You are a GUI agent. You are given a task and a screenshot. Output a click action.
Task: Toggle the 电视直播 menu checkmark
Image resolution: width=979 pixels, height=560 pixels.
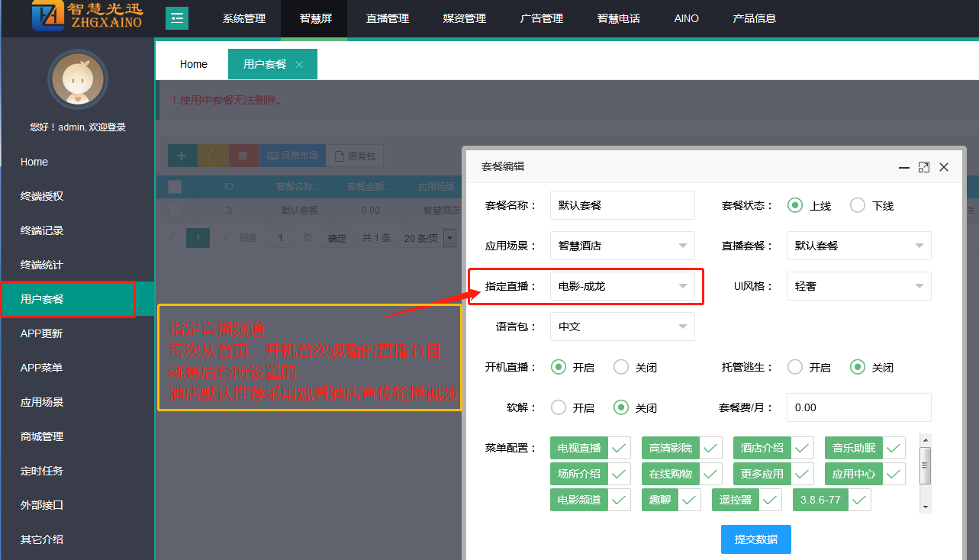619,448
